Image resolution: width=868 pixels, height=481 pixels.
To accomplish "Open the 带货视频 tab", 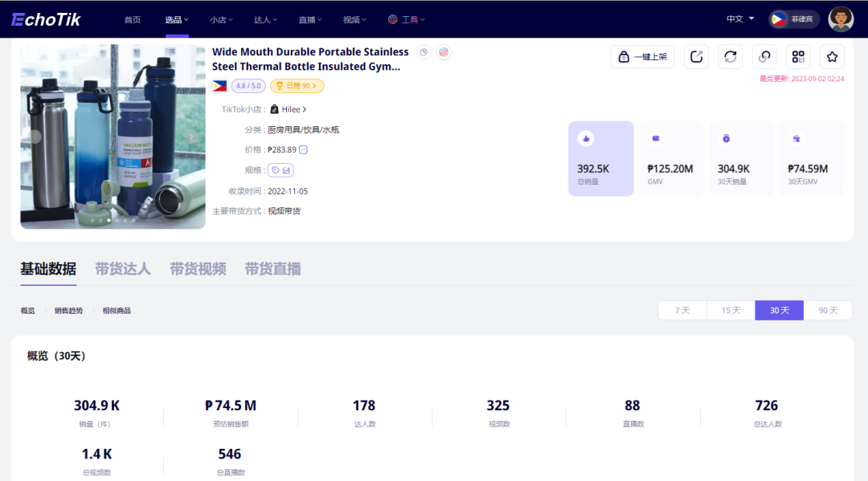I will click(x=198, y=269).
